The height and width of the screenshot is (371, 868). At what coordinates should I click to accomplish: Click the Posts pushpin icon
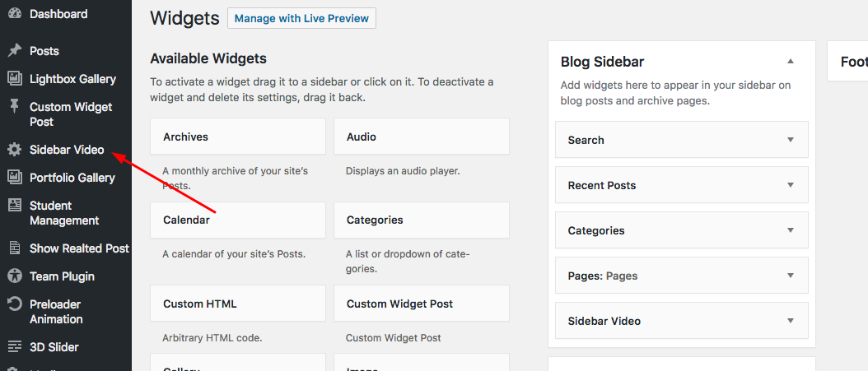click(14, 51)
